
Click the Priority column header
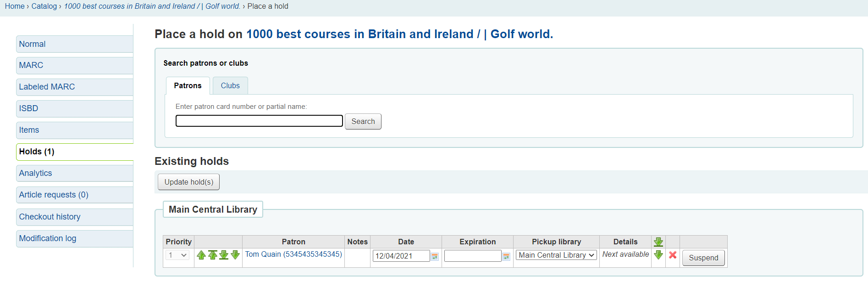179,242
